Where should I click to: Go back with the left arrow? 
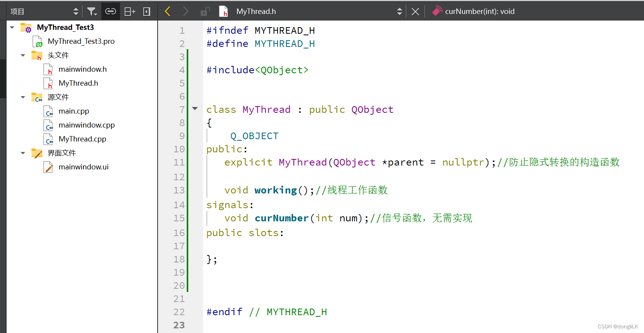click(168, 12)
